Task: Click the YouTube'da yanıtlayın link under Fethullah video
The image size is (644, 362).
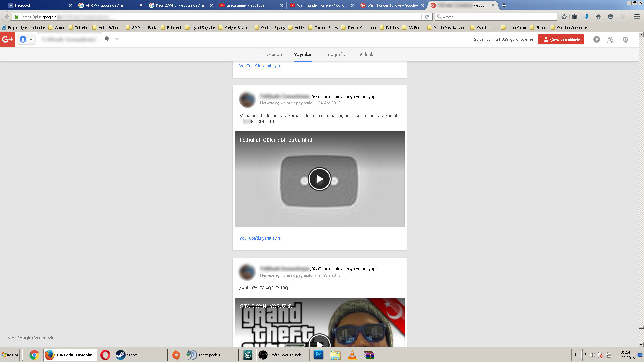Action: [x=259, y=238]
